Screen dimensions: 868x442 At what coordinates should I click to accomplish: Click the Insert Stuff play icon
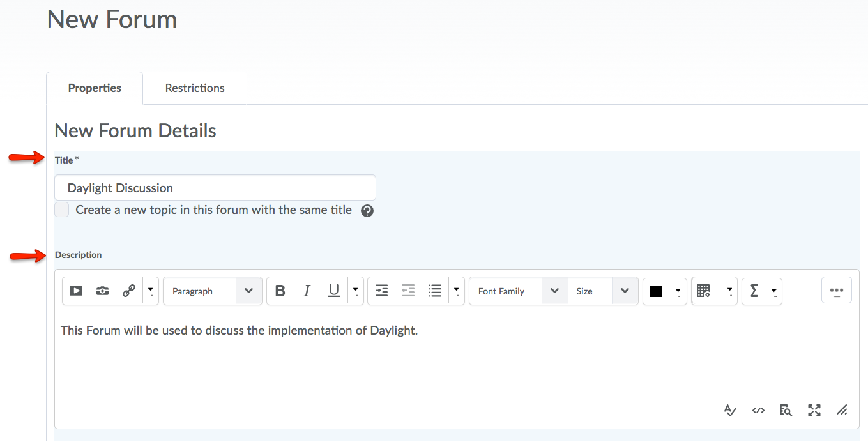(76, 291)
